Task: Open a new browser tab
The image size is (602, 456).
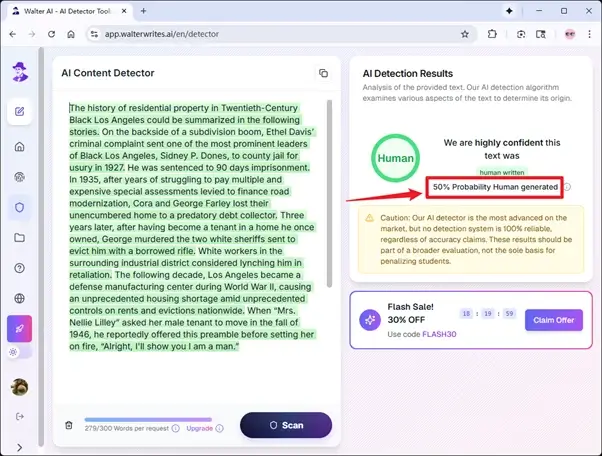Action: click(x=143, y=11)
